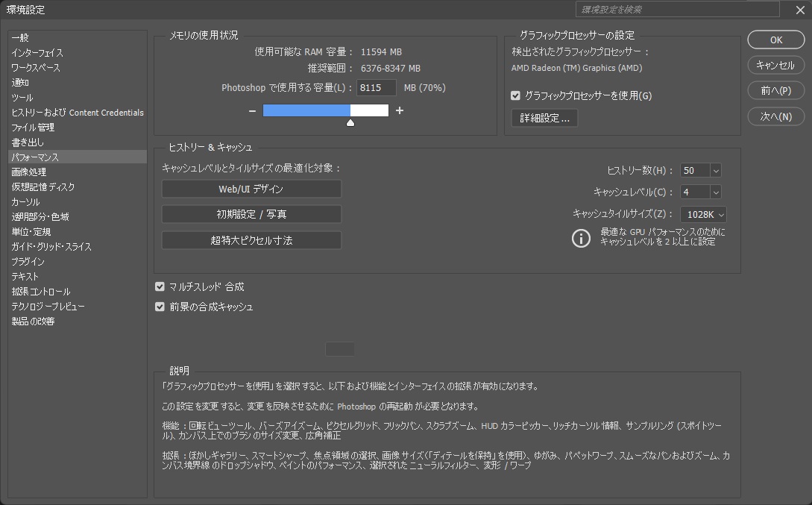The height and width of the screenshot is (505, 812).
Task: Click the minus icon to decrease memory
Action: point(252,111)
